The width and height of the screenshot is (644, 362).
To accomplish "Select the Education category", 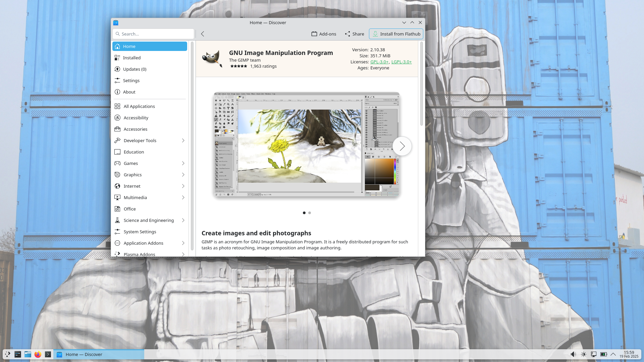I will [150, 152].
